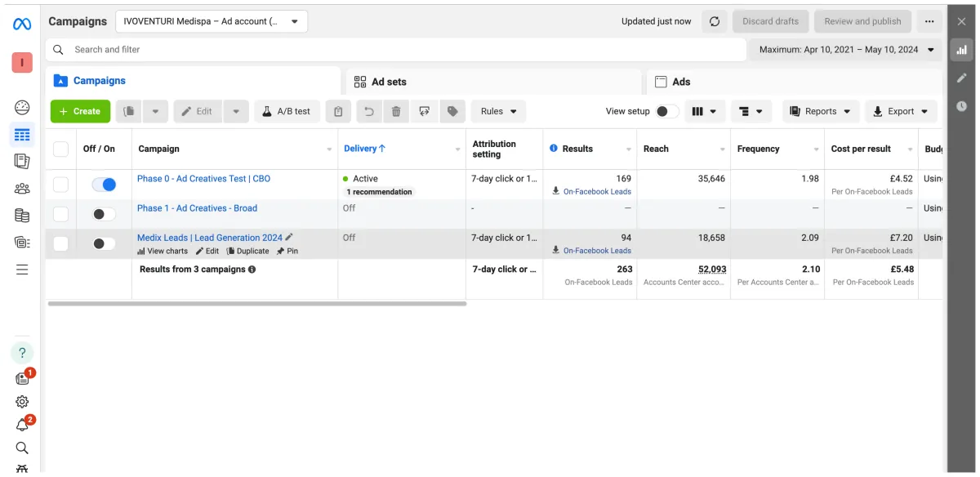980x477 pixels.
Task: Open Phase 1 - Ad Creatives - Broad link
Action: (x=197, y=208)
